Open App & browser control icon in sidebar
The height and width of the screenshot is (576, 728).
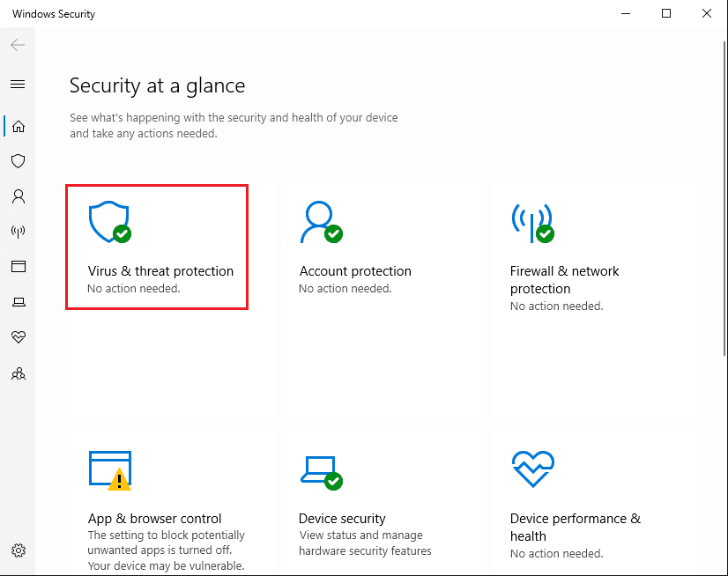click(18, 267)
